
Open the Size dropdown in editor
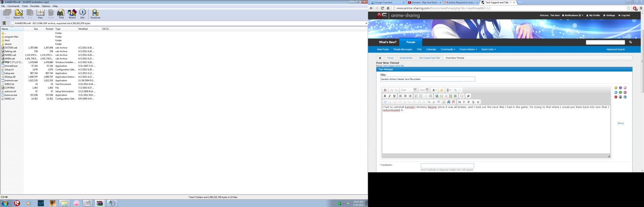pos(424,90)
